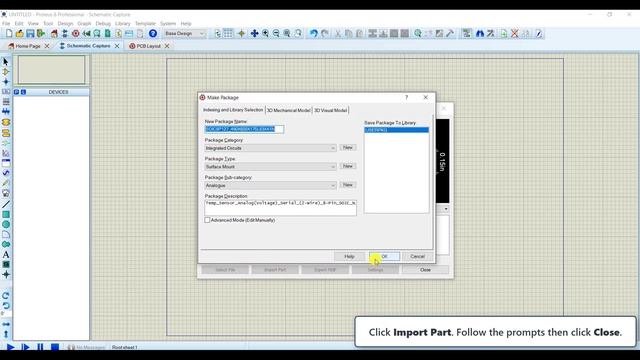Stop the simulation
Screen dimensions: 640x360
click(x=55, y=347)
